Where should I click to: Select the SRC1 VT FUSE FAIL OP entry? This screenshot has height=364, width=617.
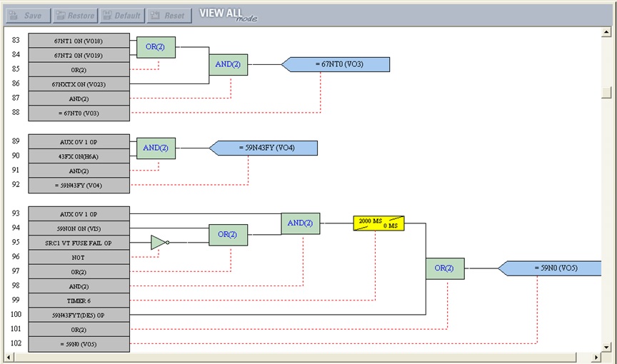79,243
